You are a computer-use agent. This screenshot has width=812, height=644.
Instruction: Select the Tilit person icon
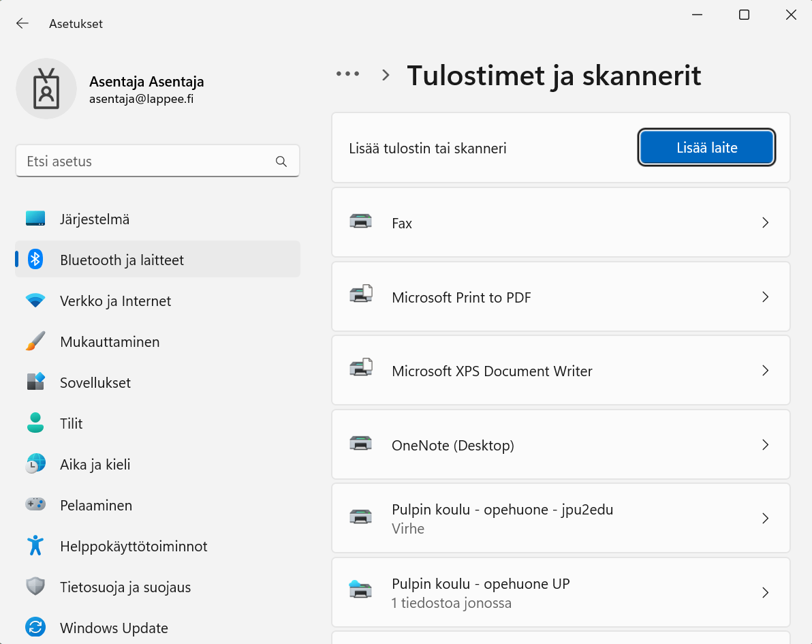click(35, 423)
